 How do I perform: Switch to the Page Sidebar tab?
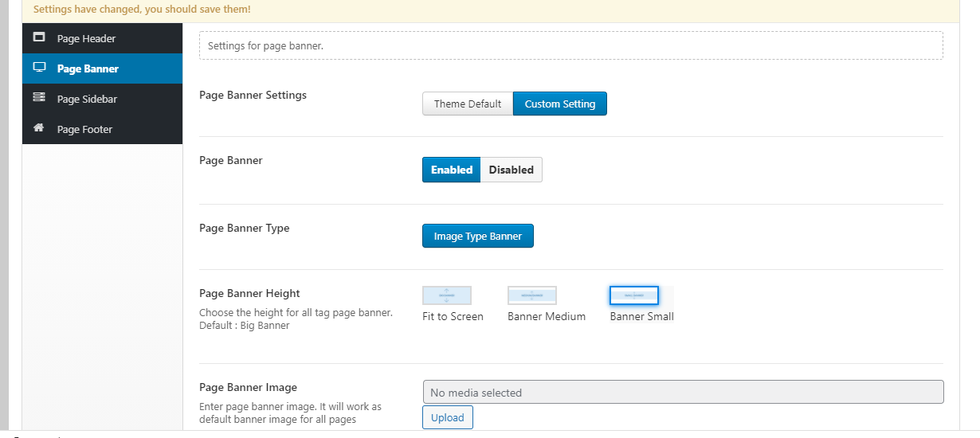point(86,99)
